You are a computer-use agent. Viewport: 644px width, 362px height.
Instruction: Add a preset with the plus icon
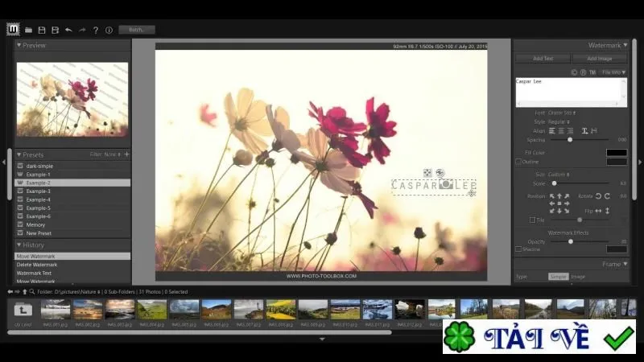(x=126, y=154)
